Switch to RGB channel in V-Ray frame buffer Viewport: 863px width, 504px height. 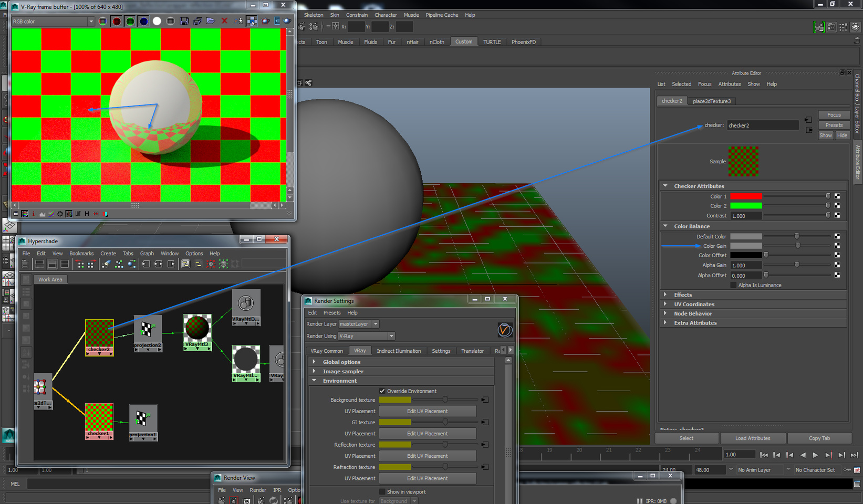click(103, 22)
